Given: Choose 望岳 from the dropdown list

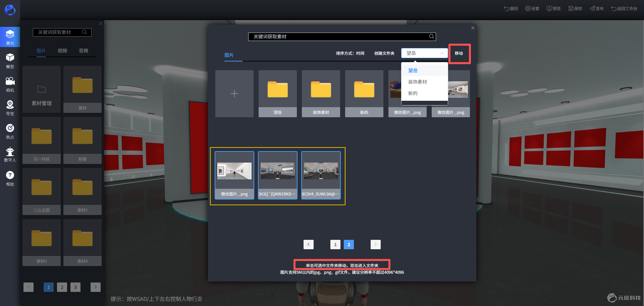Looking at the screenshot, I should click(x=425, y=71).
